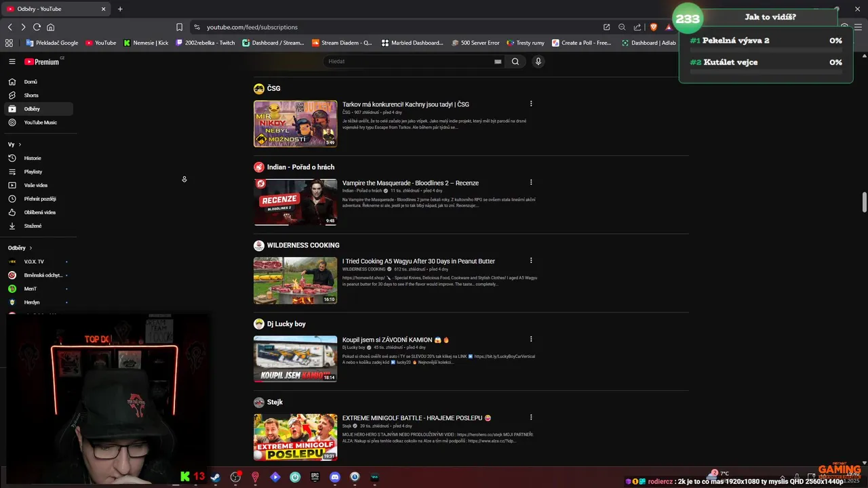Open Vaše videa in sidebar
This screenshot has width=868, height=488.
(x=38, y=185)
